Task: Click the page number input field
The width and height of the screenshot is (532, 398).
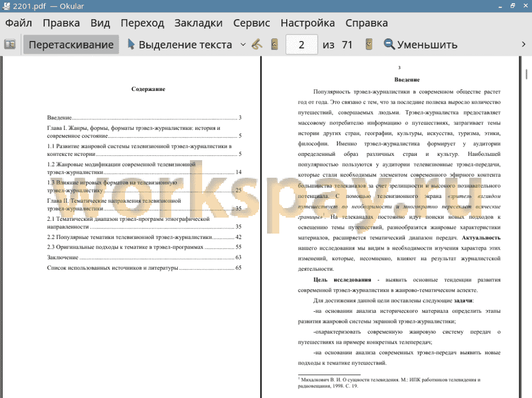Action: click(302, 45)
